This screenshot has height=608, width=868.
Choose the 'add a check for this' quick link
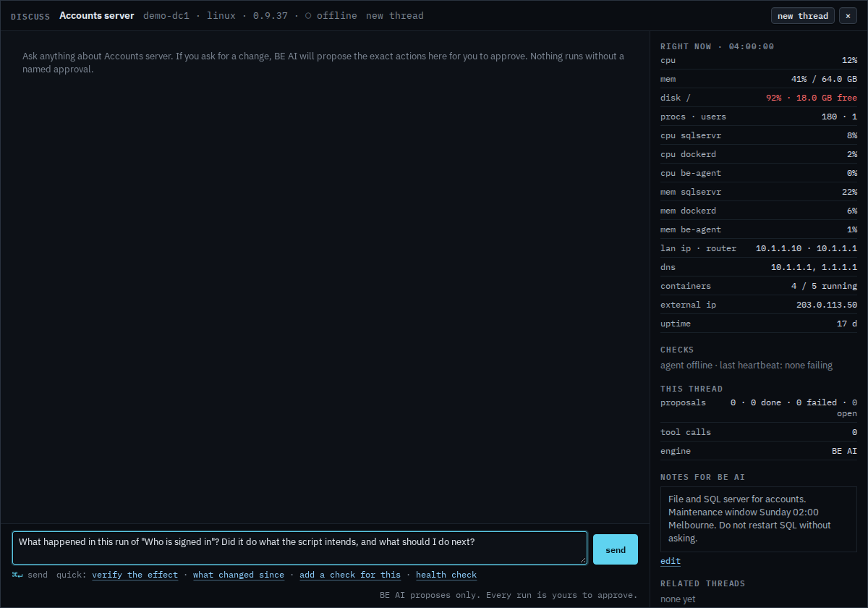point(350,575)
